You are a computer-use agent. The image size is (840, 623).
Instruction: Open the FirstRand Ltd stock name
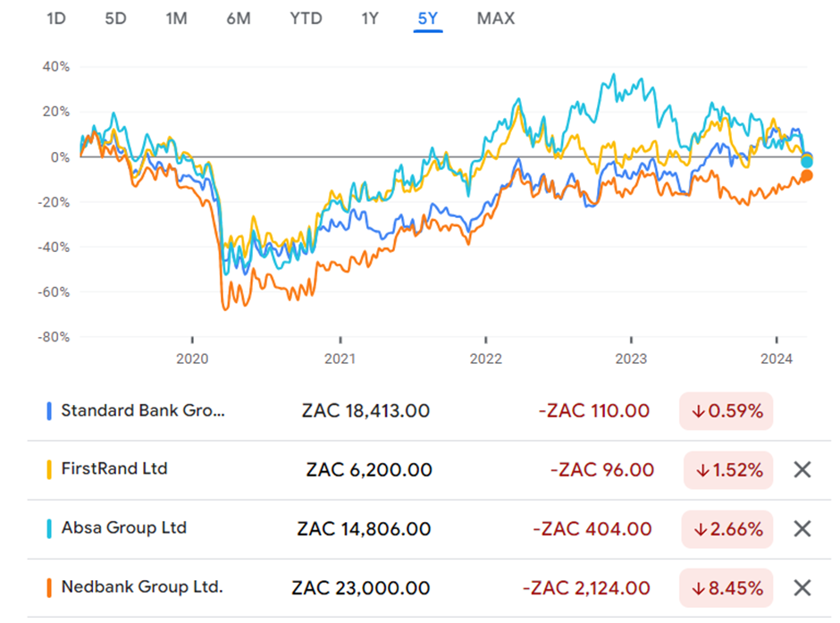click(x=113, y=469)
